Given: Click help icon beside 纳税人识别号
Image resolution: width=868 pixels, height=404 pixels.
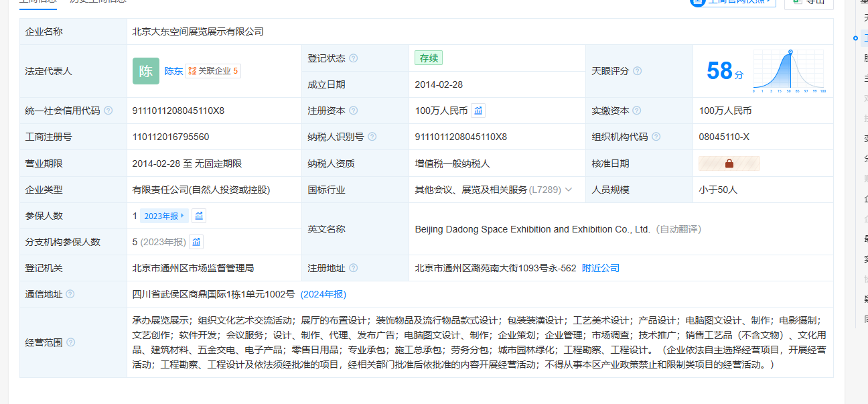Looking at the screenshot, I should (372, 137).
